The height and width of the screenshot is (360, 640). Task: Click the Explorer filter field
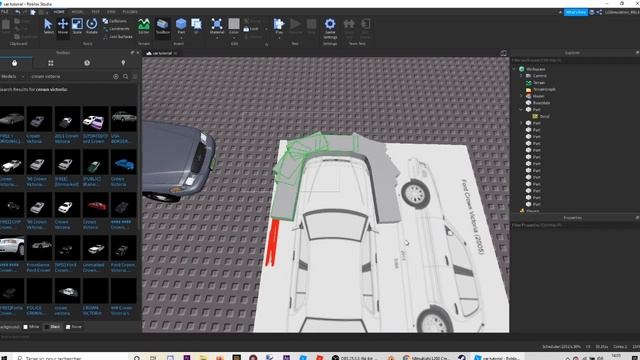click(x=575, y=60)
